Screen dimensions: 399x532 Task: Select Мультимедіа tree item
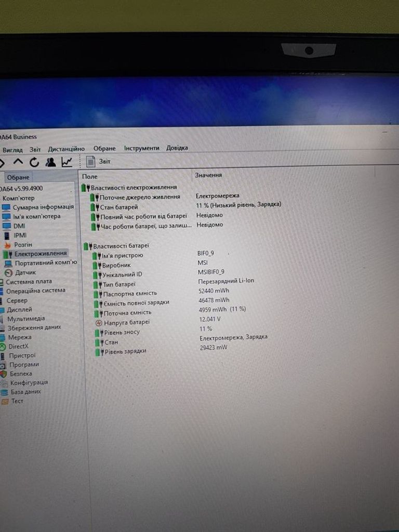click(23, 319)
